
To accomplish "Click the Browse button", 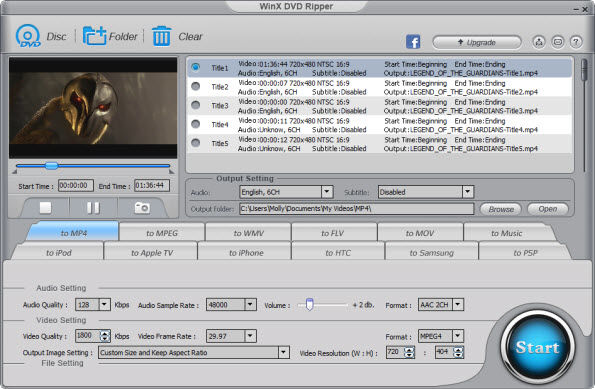I will pos(501,209).
